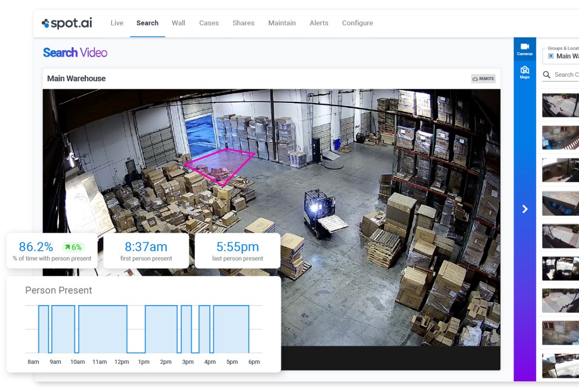The image size is (579, 392).
Task: Click the pink zone polygon in video
Action: tap(220, 165)
